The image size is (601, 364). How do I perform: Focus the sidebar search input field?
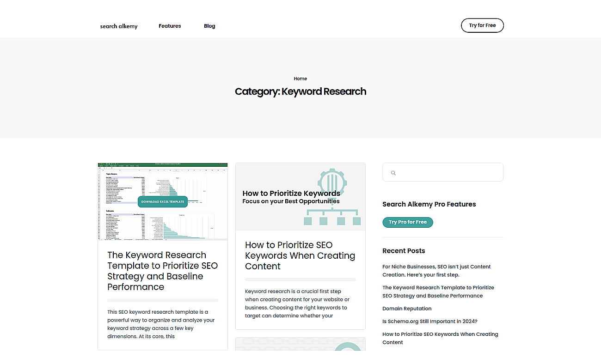pos(442,172)
